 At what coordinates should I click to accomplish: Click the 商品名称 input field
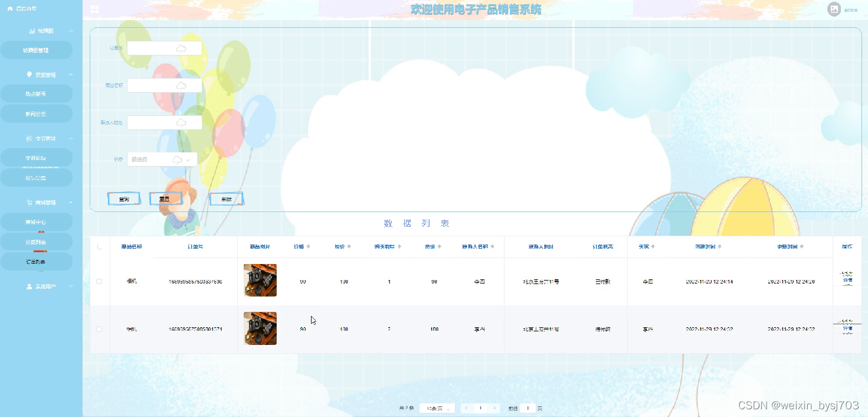(165, 86)
